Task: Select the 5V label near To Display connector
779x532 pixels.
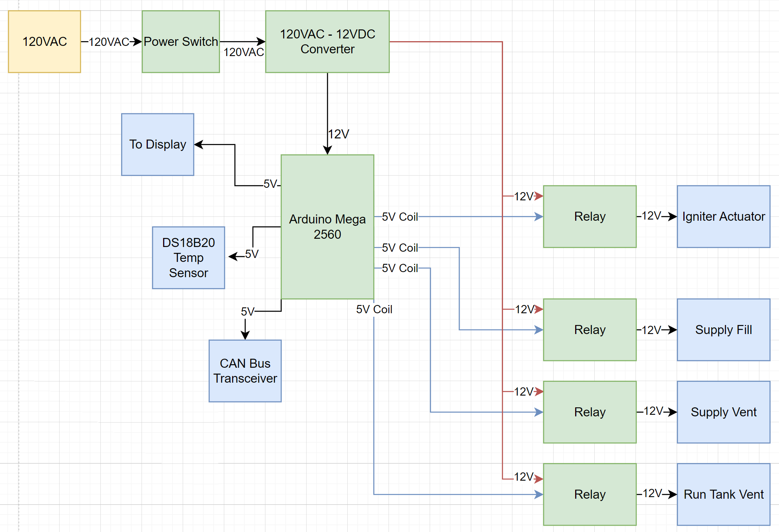Action: coord(270,184)
